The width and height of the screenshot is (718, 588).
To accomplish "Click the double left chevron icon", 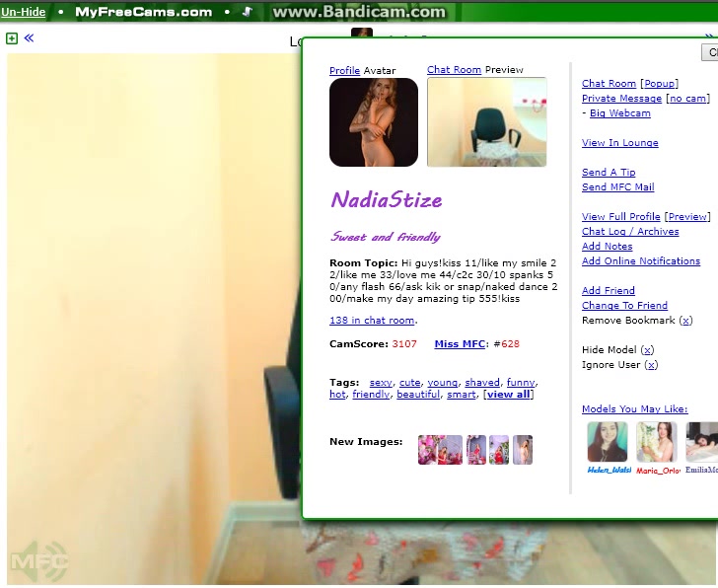I will coord(29,38).
